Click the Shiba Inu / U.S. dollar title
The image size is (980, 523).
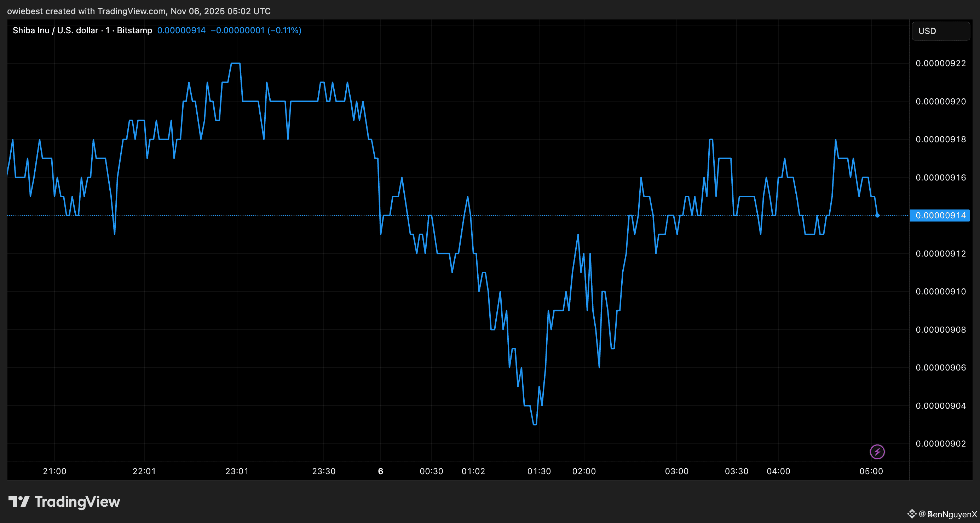tap(56, 30)
